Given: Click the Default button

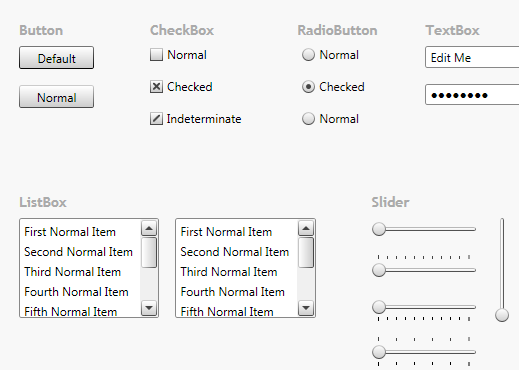Looking at the screenshot, I should click(x=56, y=58).
